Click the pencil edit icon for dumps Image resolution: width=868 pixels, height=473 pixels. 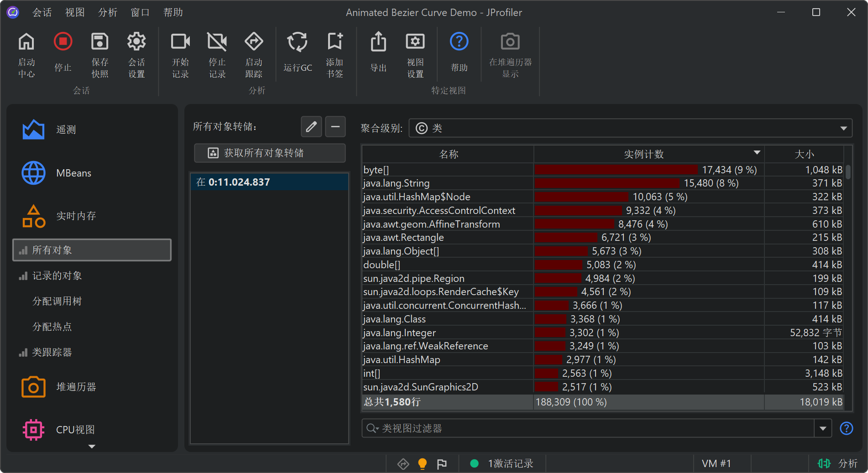(311, 127)
